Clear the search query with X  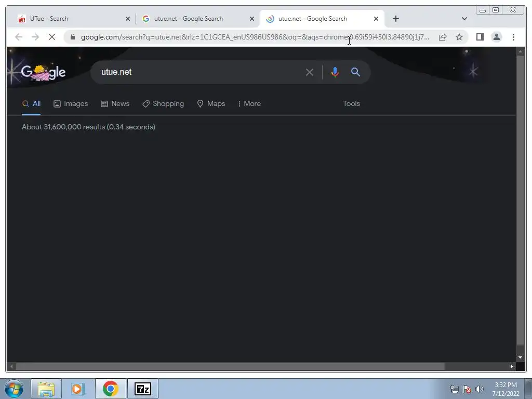(x=309, y=72)
